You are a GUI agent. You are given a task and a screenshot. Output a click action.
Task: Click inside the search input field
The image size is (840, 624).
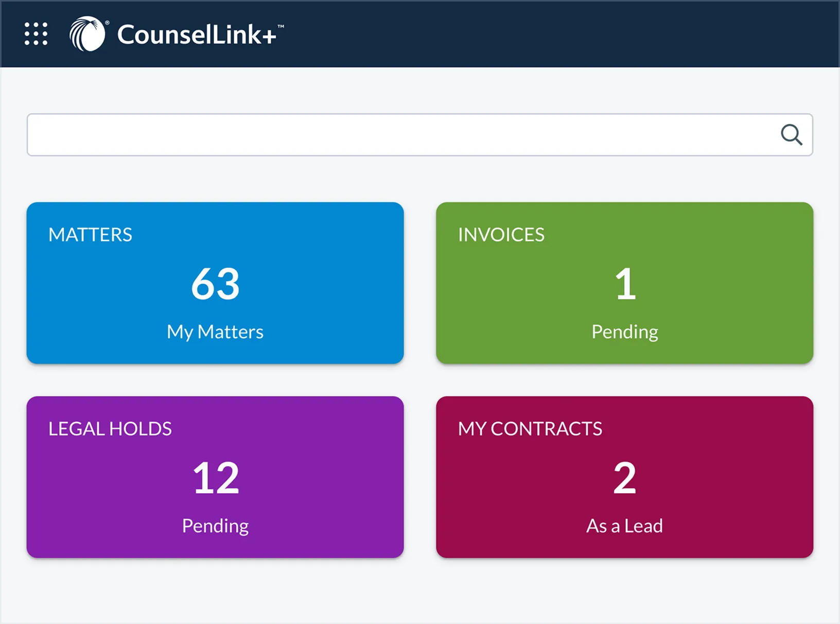[x=401, y=135]
